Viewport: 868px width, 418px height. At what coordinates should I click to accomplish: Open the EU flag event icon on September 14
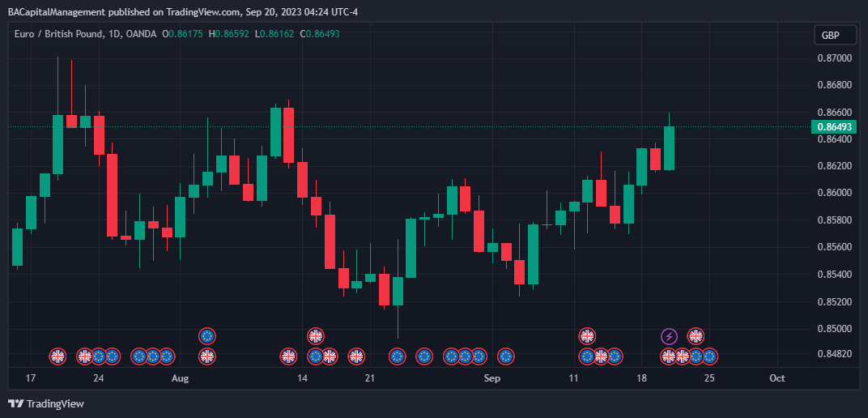pyautogui.click(x=615, y=356)
